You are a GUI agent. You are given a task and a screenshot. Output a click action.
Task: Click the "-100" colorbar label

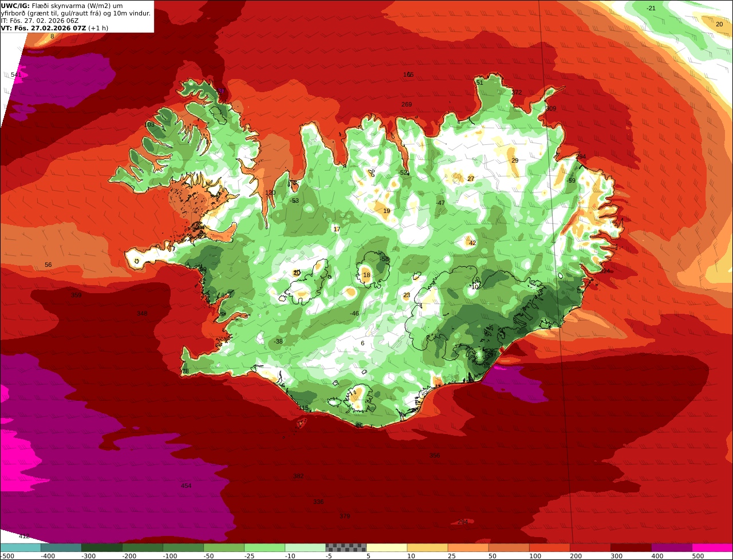pos(169,556)
